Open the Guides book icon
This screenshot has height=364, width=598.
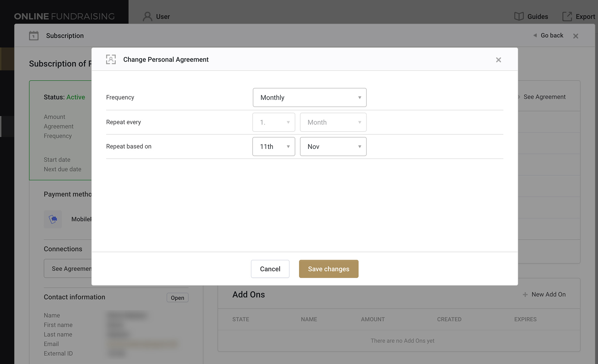tap(519, 16)
